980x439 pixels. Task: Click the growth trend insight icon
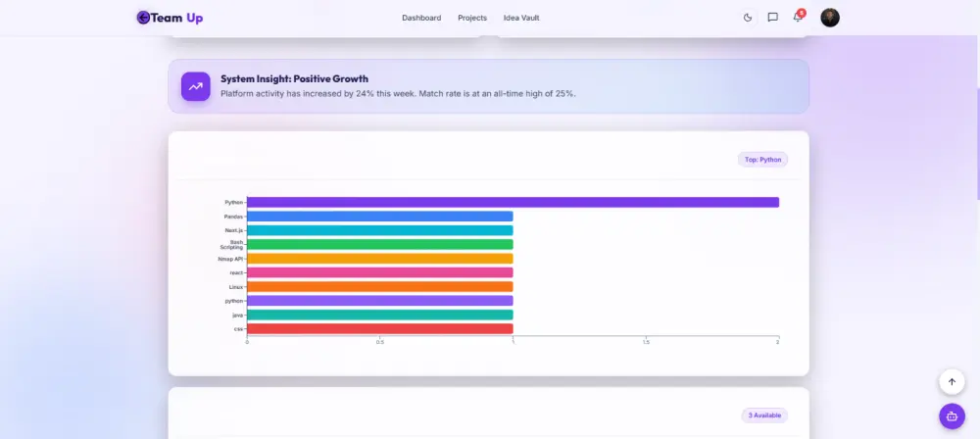point(196,86)
